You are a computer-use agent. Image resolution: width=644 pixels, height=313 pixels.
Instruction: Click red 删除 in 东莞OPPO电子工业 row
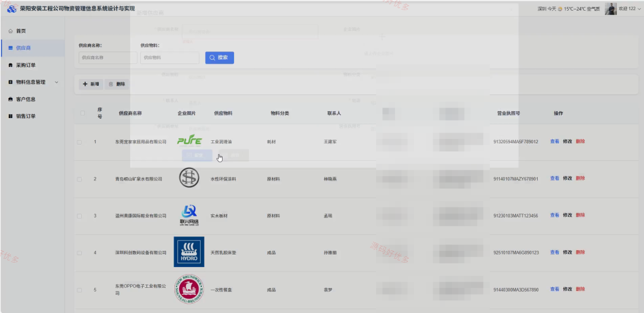pos(580,288)
